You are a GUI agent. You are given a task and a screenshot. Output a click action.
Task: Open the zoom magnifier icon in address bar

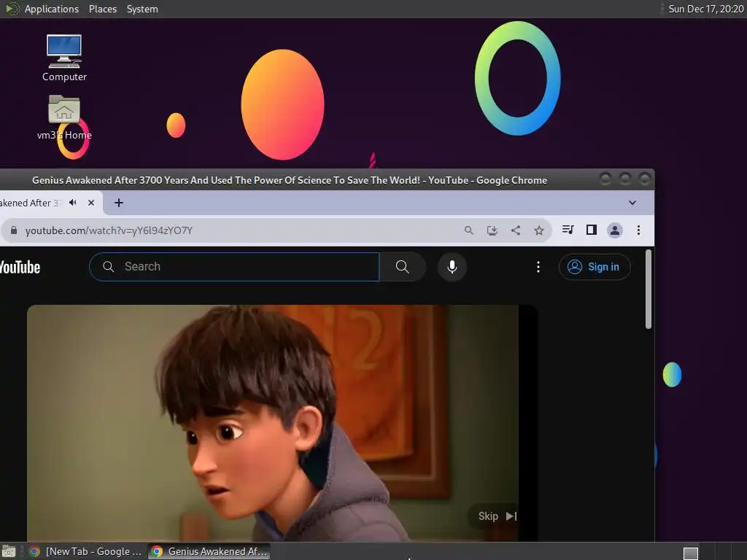pos(469,230)
